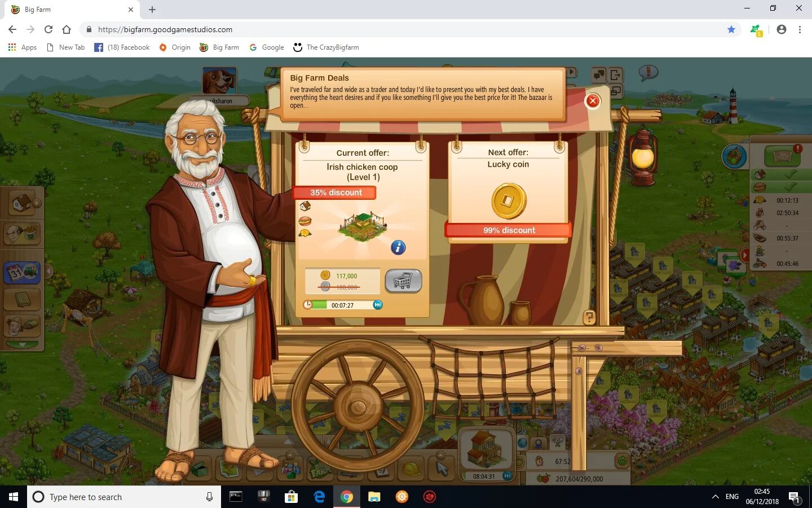
Task: Close the Big Farm Deals dialog
Action: tap(592, 101)
